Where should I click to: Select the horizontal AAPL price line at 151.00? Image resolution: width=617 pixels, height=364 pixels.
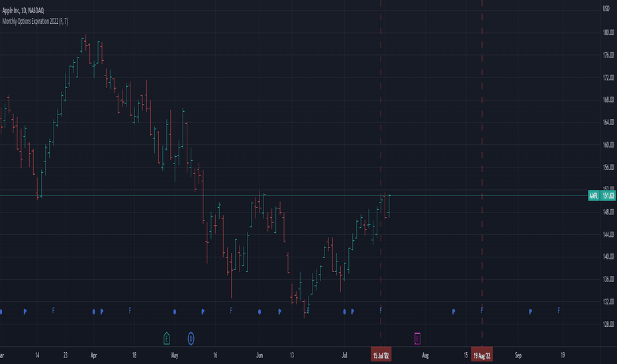click(293, 196)
